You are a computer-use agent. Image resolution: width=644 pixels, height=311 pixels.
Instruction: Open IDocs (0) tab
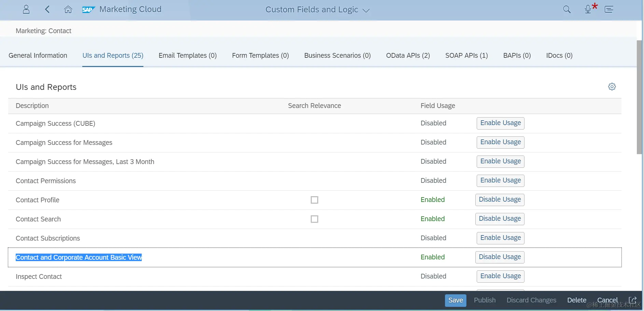559,55
